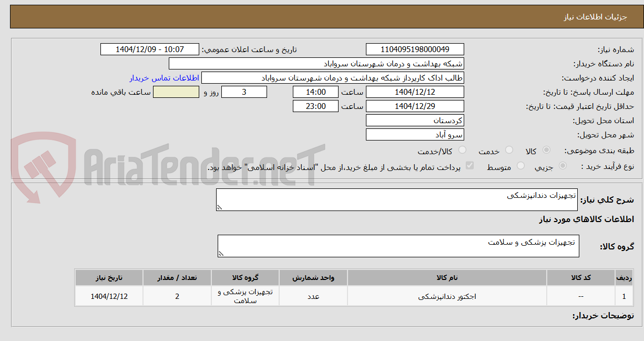Click the ردیف column header
Viewport: 644px width, 341px height.
coord(624,277)
